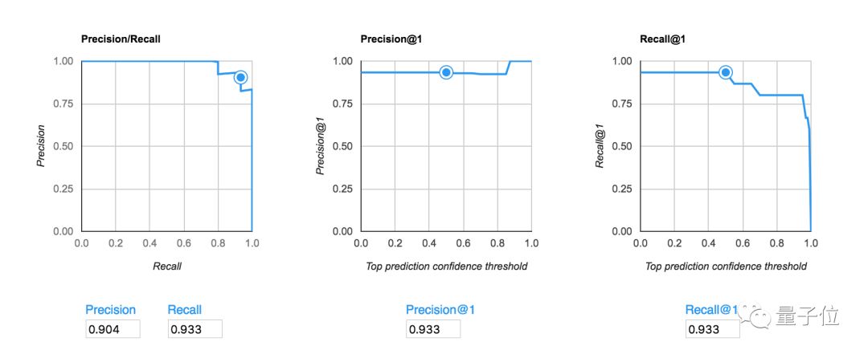The height and width of the screenshot is (354, 868).
Task: Click the marker dot on Precision@1 chart
Action: tap(446, 72)
